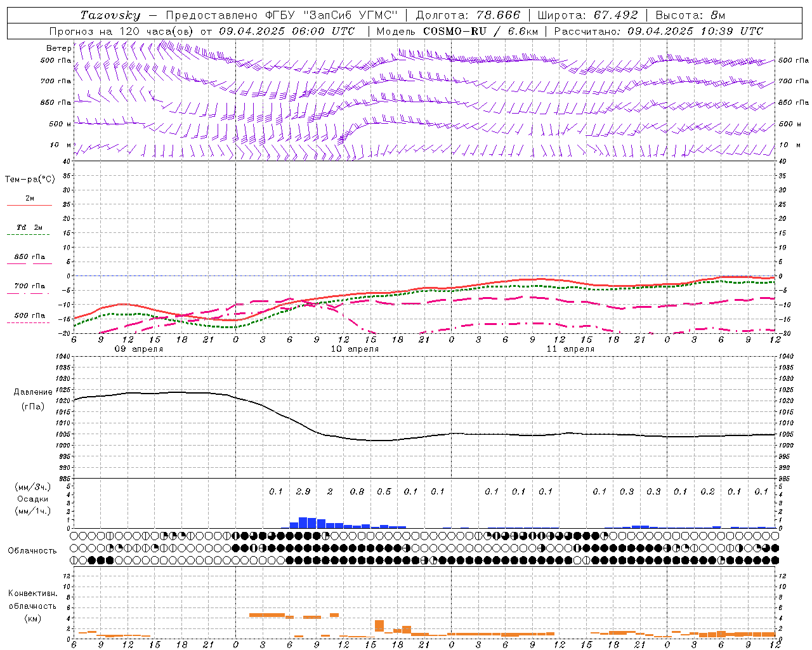This screenshot has width=812, height=650.
Task: Select the 850 гПа temperature legend label
Action: coord(30,257)
